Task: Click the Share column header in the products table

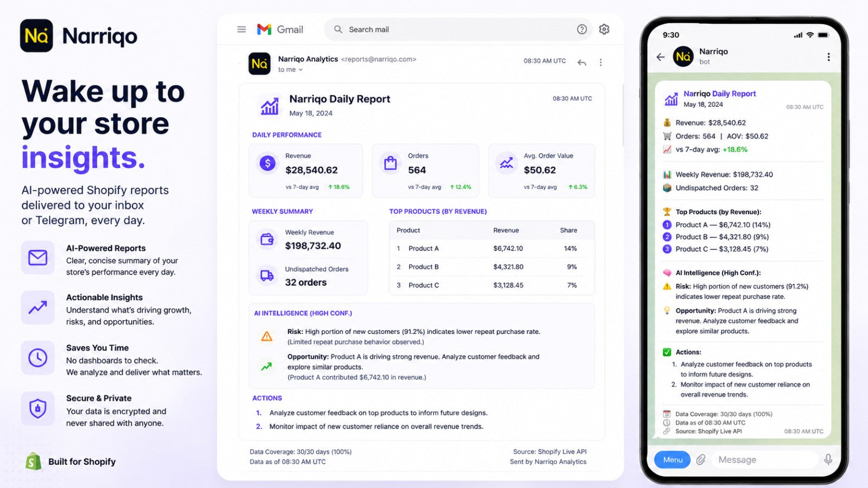Action: (x=569, y=230)
